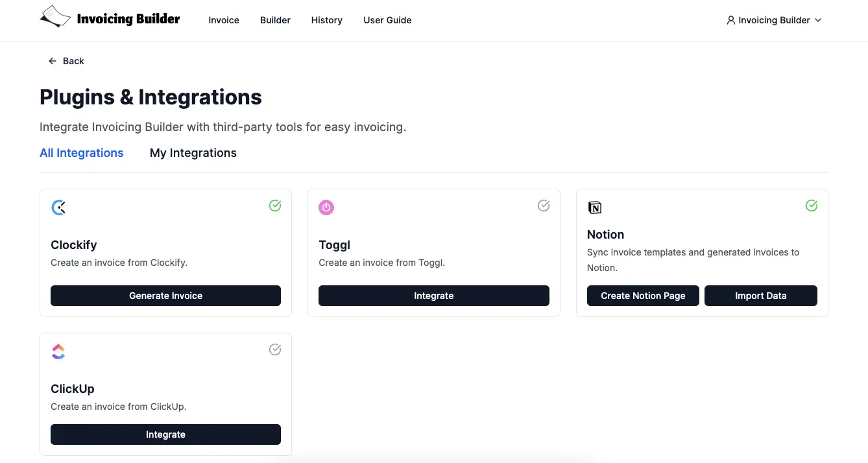This screenshot has width=868, height=463.
Task: Click Integrate button on ClickUp card
Action: (165, 434)
